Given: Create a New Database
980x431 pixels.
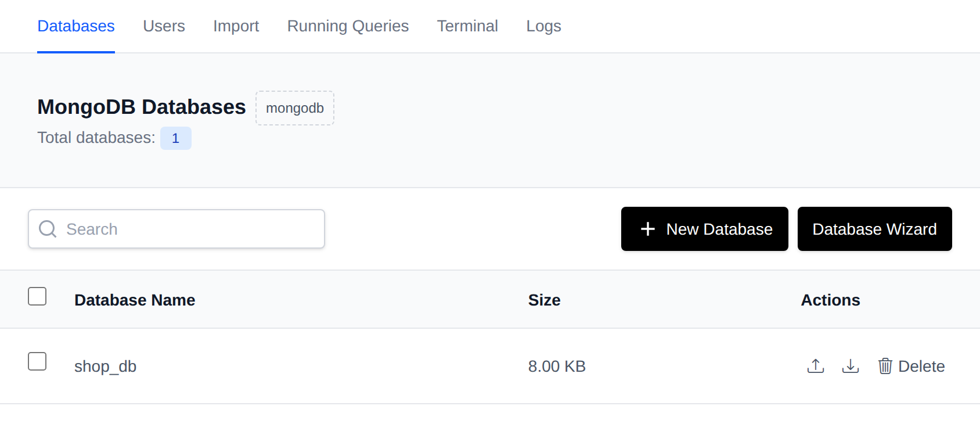Looking at the screenshot, I should (x=705, y=229).
